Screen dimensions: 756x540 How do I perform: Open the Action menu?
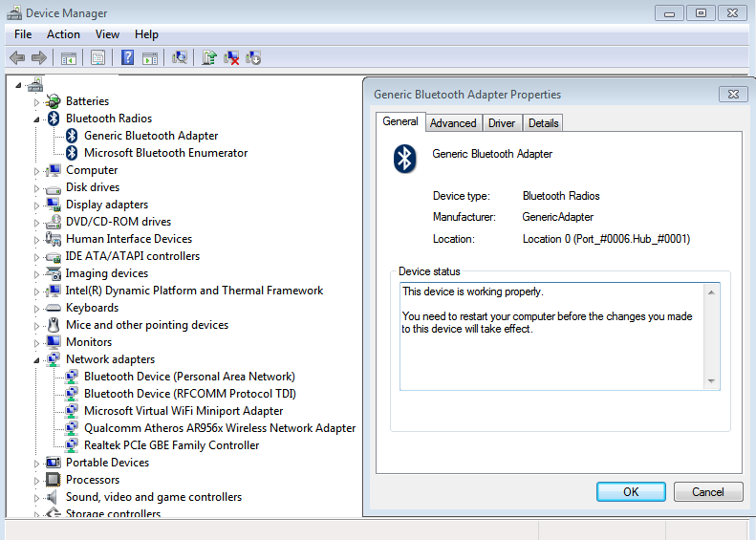click(x=63, y=34)
